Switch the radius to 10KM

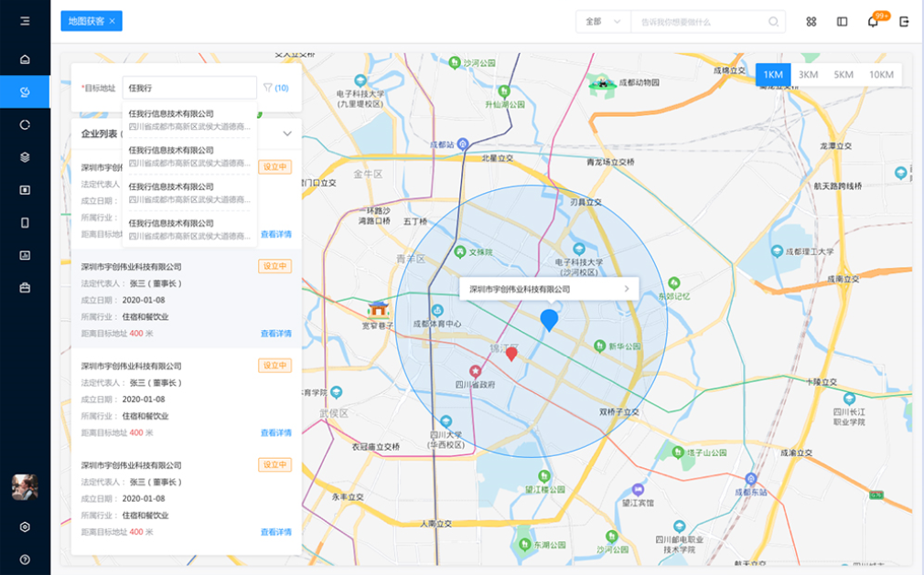[881, 74]
